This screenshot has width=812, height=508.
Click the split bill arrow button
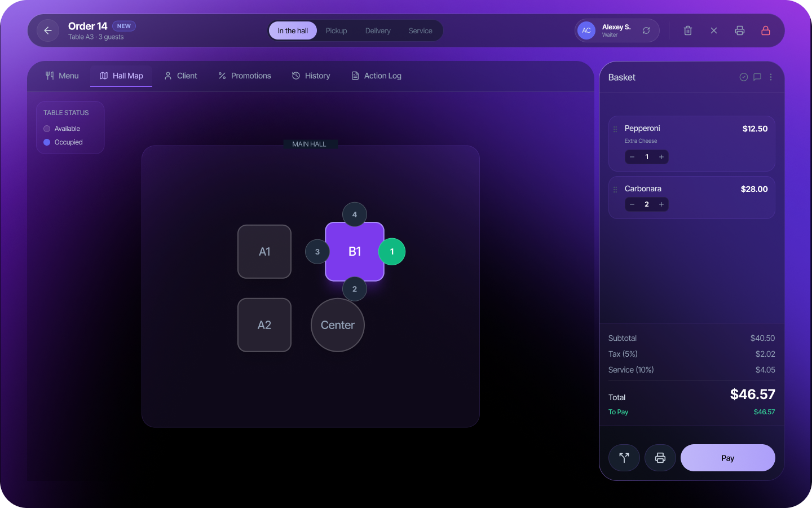click(x=624, y=458)
